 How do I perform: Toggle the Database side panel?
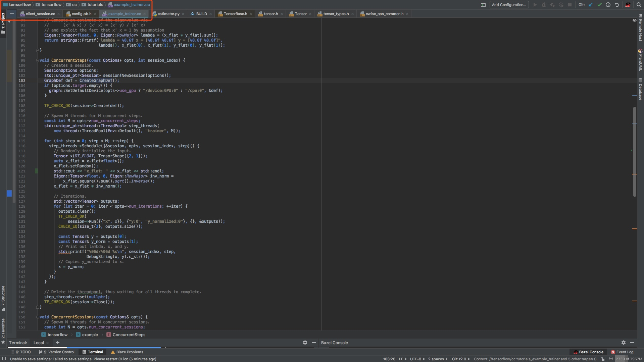[641, 89]
